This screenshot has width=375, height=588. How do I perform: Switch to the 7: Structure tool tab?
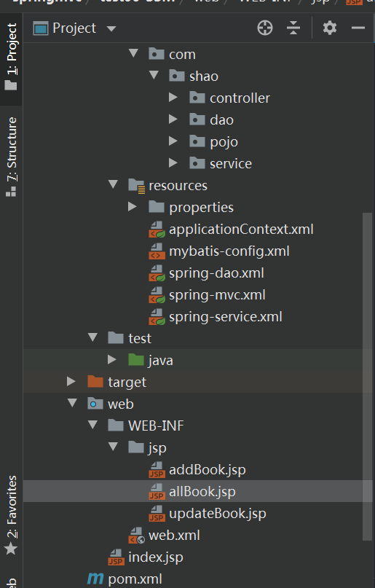tap(11, 157)
